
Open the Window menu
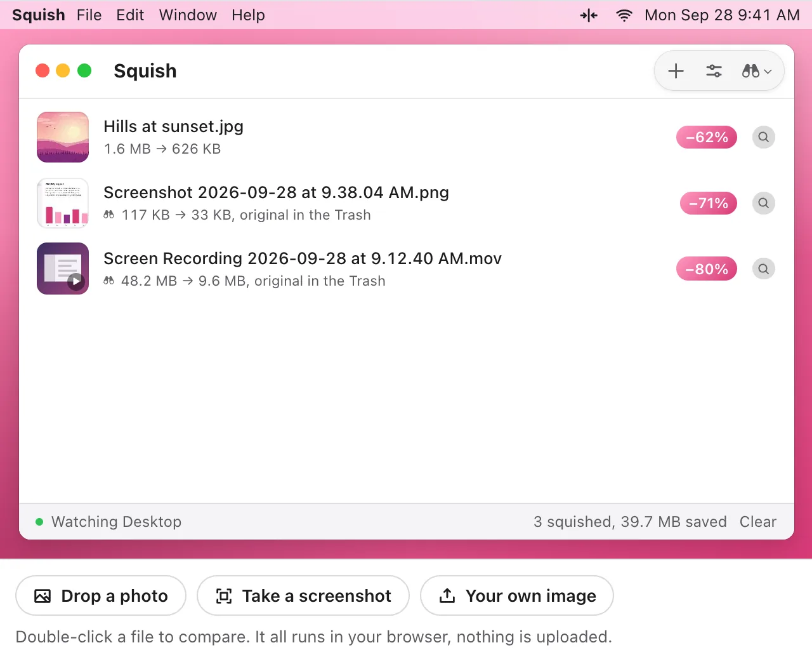point(188,15)
